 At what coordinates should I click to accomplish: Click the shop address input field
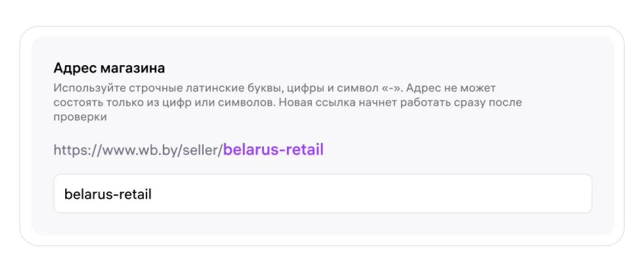pyautogui.click(x=322, y=193)
